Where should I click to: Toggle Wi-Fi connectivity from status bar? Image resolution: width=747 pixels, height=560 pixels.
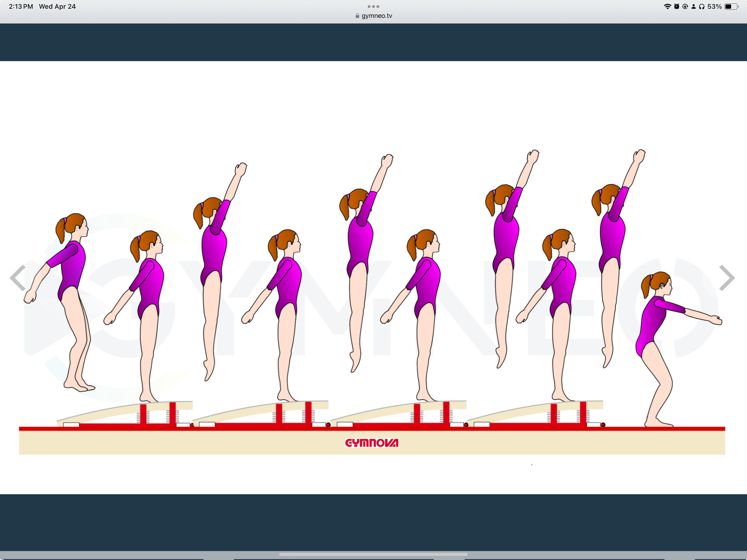(668, 6)
